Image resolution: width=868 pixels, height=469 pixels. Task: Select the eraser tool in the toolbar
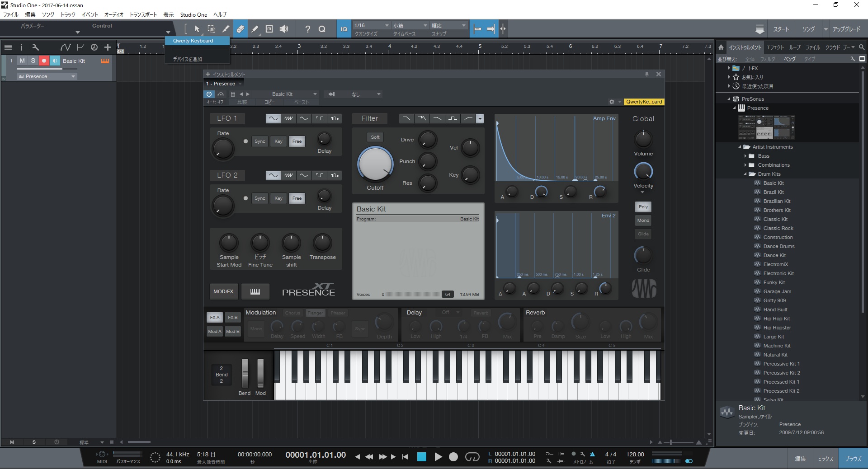click(x=240, y=29)
